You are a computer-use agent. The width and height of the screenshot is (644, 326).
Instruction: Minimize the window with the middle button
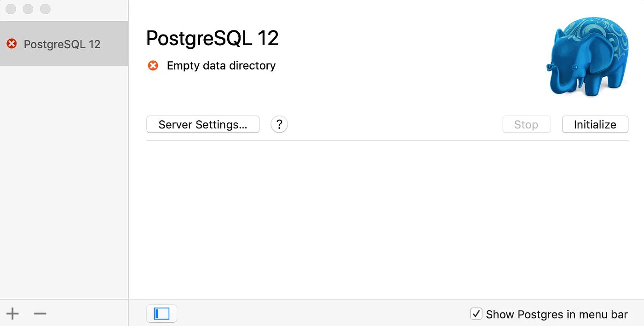[x=28, y=9]
